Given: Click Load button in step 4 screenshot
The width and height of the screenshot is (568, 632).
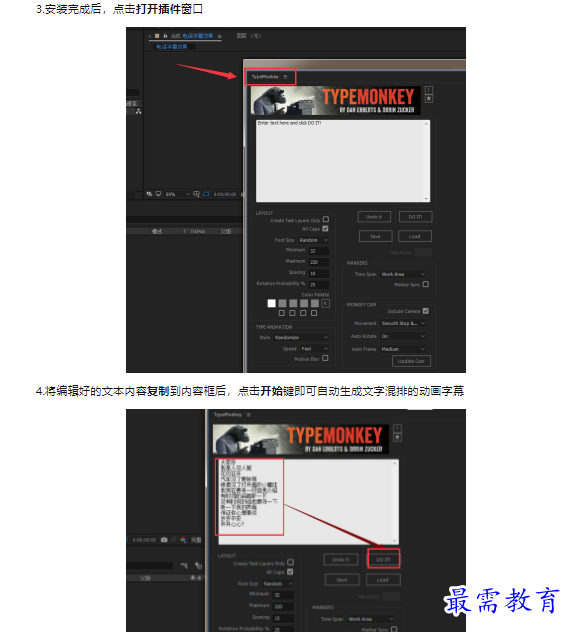Looking at the screenshot, I should (383, 580).
